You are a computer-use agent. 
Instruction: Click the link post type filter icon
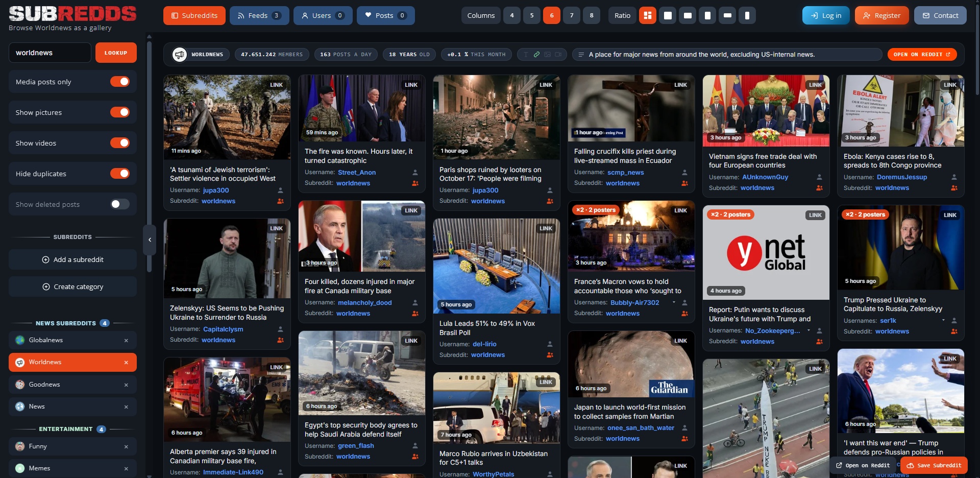(536, 54)
